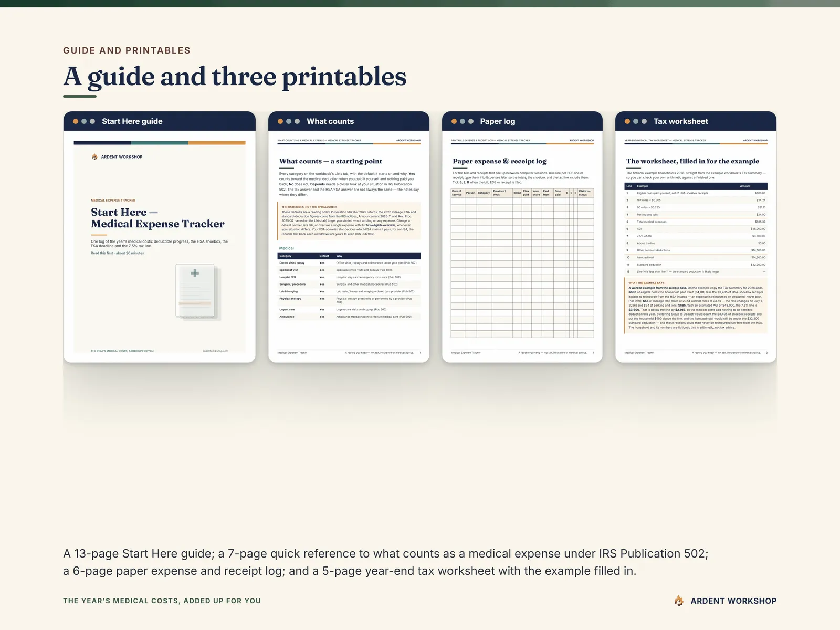Select the 'What counts' card title
The height and width of the screenshot is (630, 840).
[330, 121]
